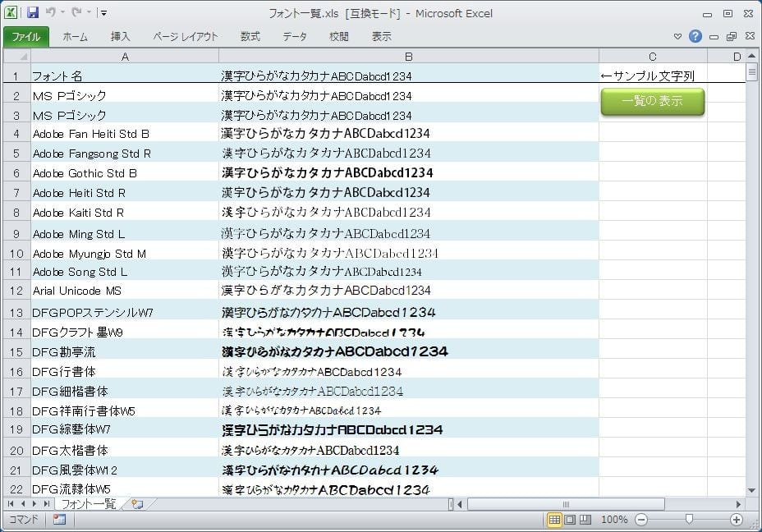Minimize the ribbon using the chevron

click(677, 37)
